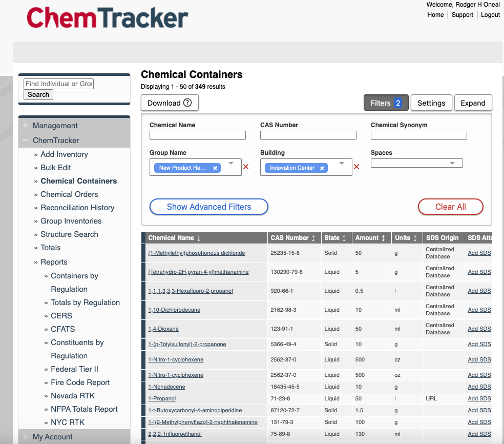Click the Show Advanced Filters button
504x444 pixels.
click(209, 207)
